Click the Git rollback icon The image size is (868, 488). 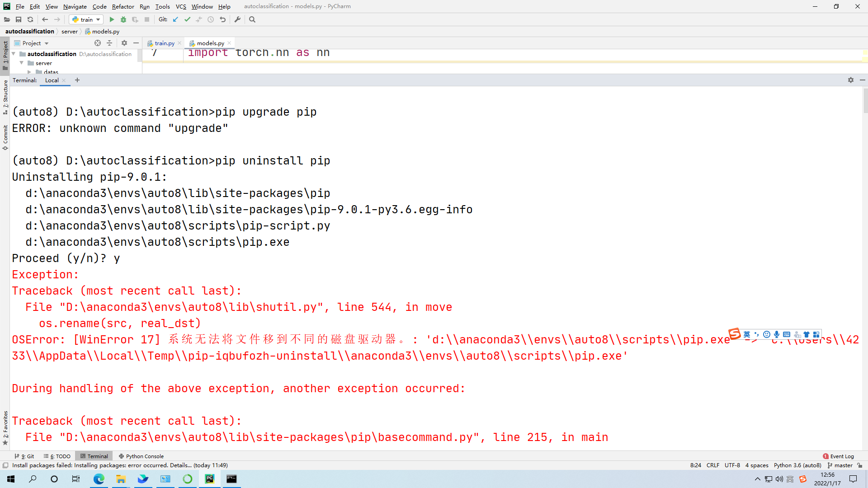(222, 19)
